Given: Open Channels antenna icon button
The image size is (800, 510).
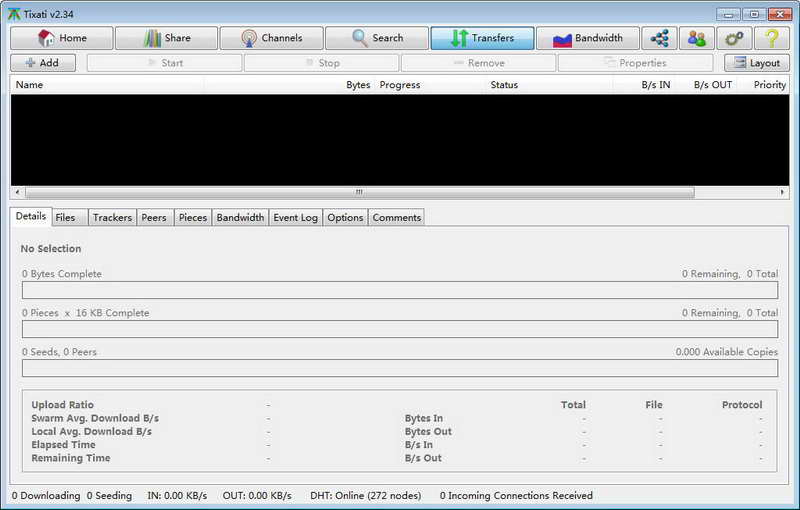Looking at the screenshot, I should 271,38.
